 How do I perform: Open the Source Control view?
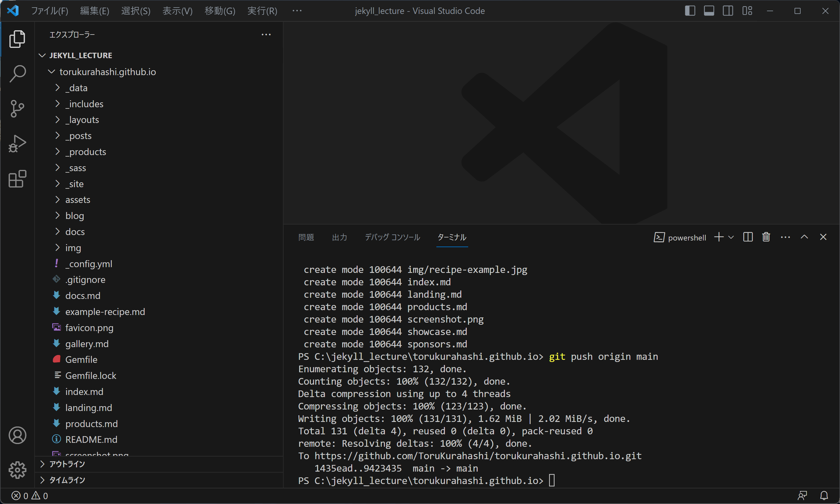tap(17, 109)
